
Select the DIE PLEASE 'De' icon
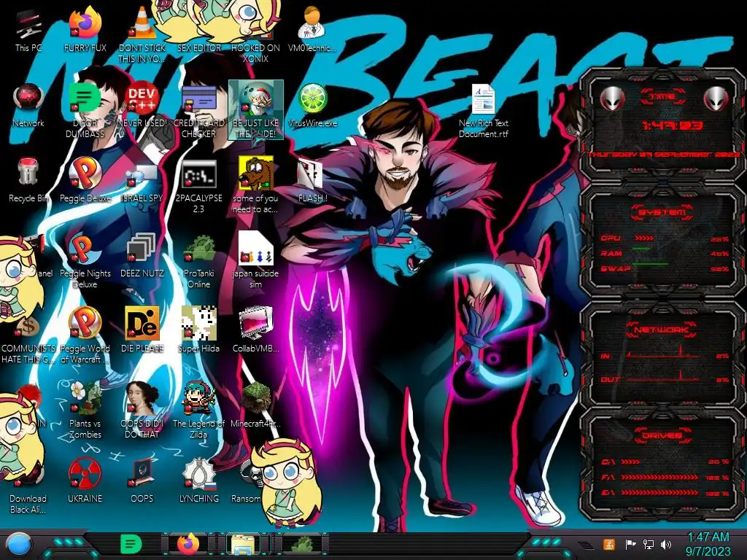click(142, 331)
